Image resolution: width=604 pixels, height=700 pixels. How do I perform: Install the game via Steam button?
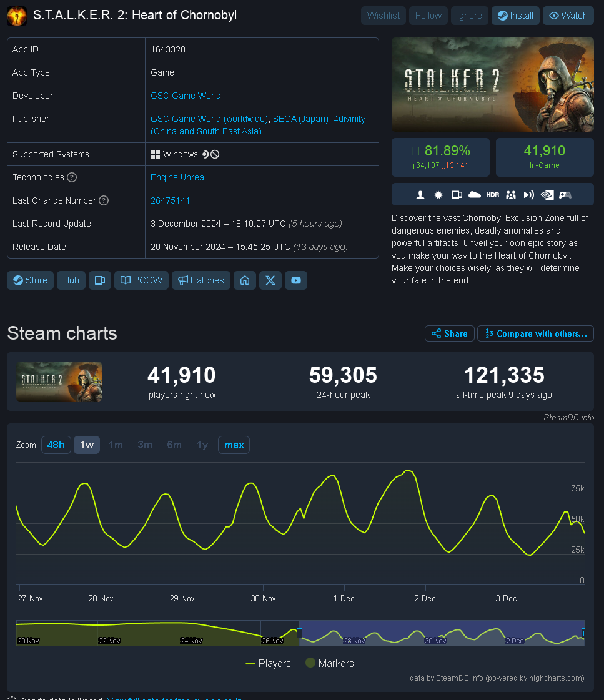(x=515, y=16)
